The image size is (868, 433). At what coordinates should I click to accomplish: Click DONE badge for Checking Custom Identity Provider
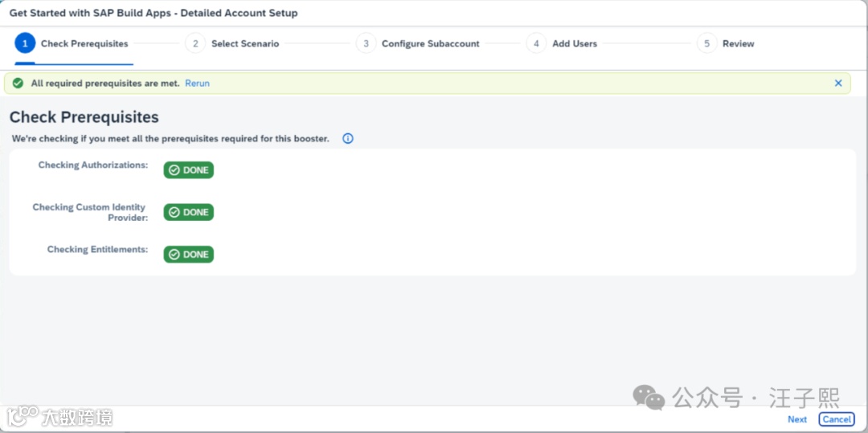pos(188,212)
